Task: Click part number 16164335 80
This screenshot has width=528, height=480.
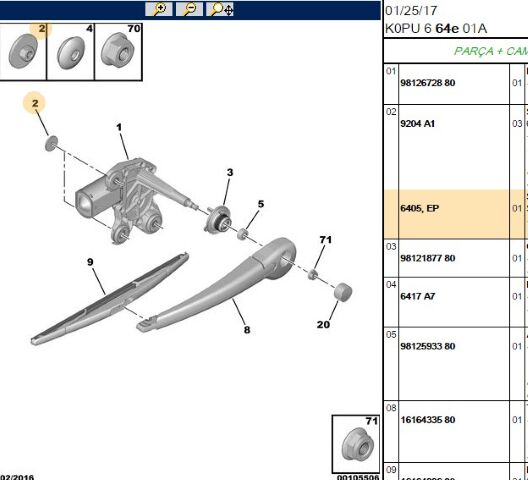Action: (428, 420)
